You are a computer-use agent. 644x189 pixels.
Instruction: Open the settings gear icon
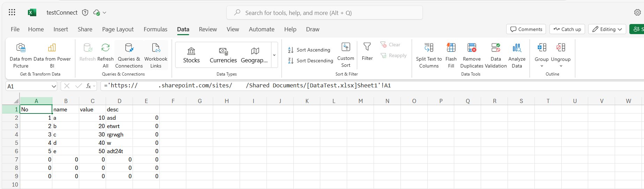tap(637, 13)
